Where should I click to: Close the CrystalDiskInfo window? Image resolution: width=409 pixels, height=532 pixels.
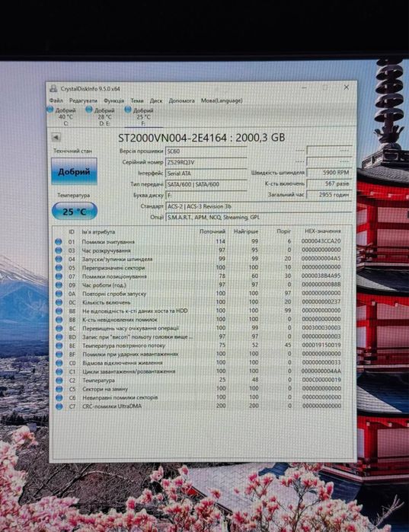(x=347, y=88)
